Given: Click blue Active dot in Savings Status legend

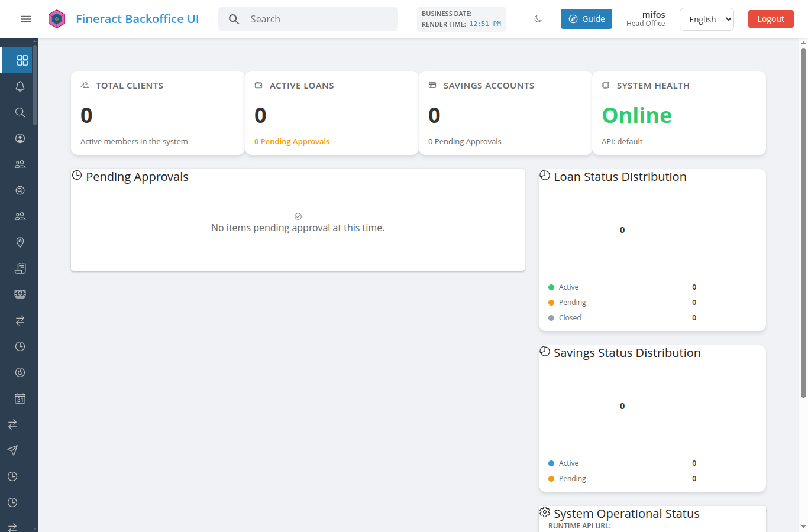Looking at the screenshot, I should [551, 463].
